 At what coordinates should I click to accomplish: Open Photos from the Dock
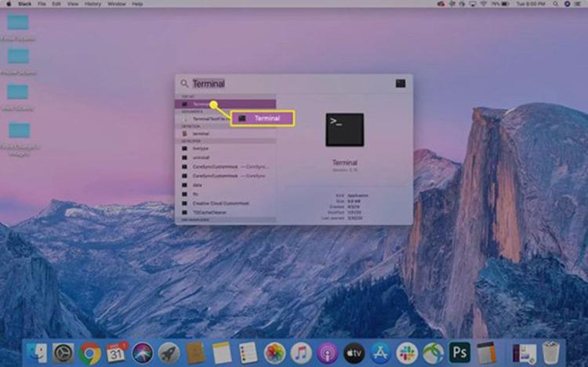click(274, 353)
